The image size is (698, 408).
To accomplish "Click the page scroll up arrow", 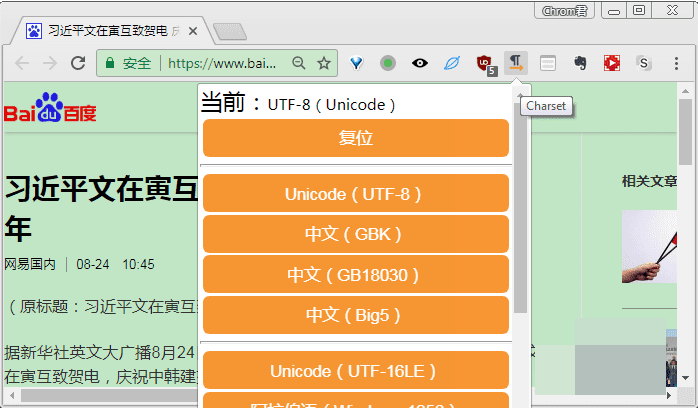I will tap(686, 91).
